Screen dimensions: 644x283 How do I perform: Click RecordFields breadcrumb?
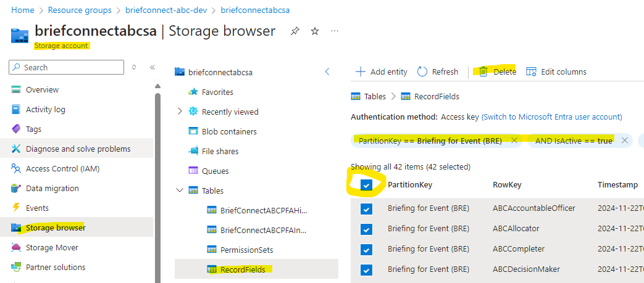[x=437, y=97]
